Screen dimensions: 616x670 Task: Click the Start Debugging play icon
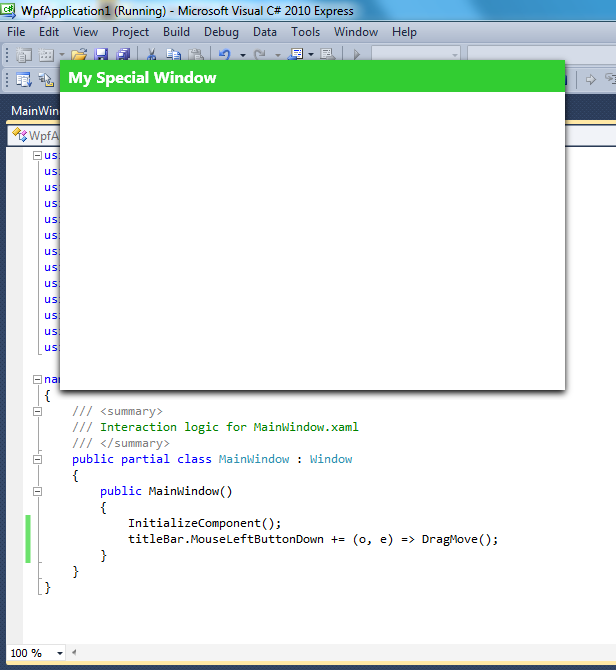357,54
